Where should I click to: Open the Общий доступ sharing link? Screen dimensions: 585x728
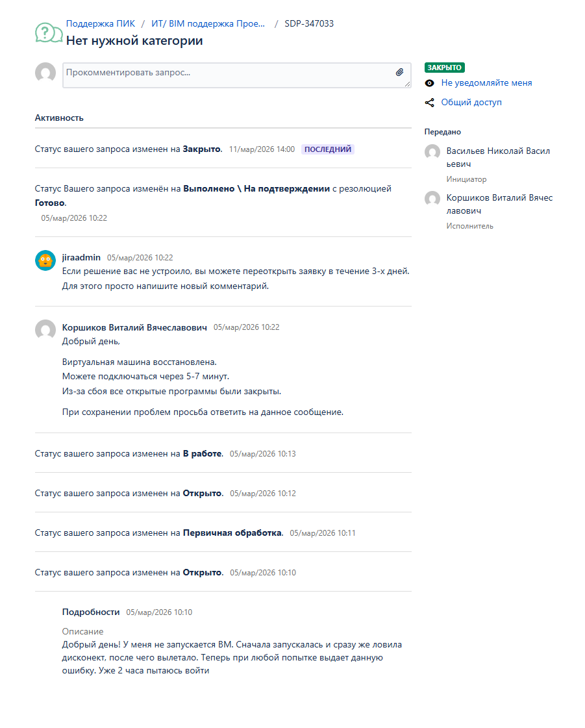(x=471, y=103)
